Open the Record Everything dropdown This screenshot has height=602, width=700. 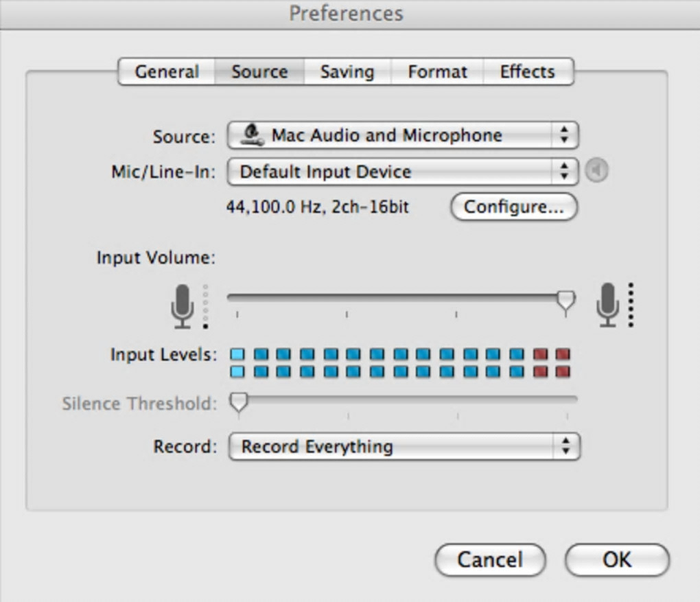(404, 447)
